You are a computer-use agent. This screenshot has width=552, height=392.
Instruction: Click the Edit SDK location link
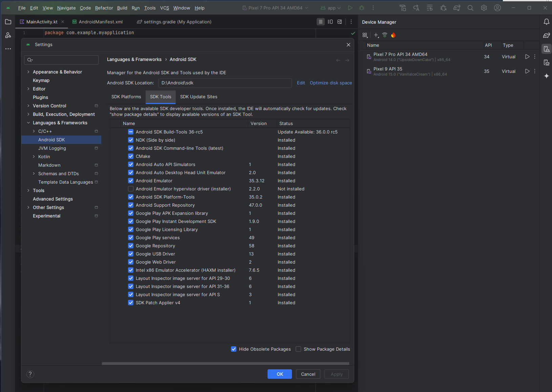(301, 83)
